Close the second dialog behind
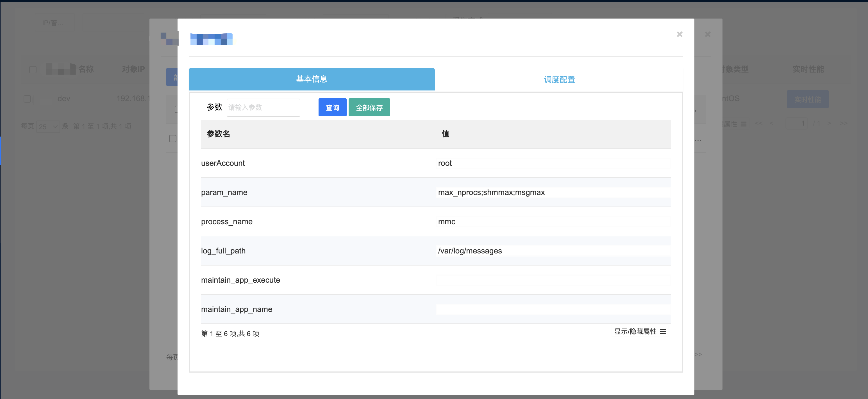868x399 pixels. 708,34
